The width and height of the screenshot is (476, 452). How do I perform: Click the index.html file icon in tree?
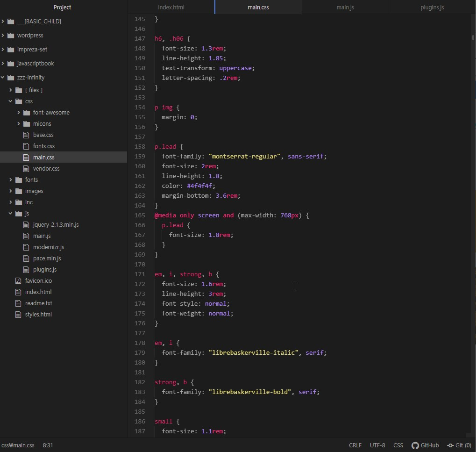19,292
